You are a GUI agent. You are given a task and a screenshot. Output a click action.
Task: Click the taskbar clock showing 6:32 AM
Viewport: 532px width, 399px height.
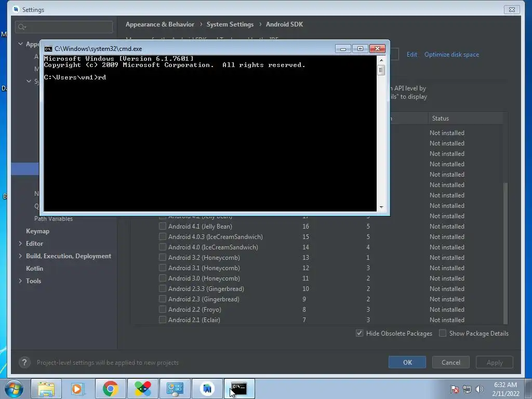(x=506, y=385)
